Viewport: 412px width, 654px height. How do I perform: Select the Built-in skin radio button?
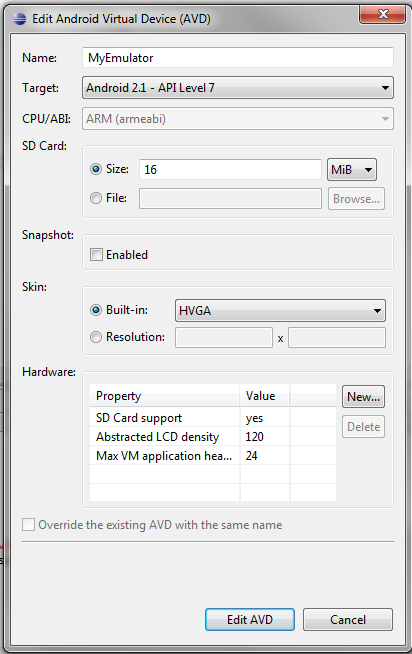point(96,310)
